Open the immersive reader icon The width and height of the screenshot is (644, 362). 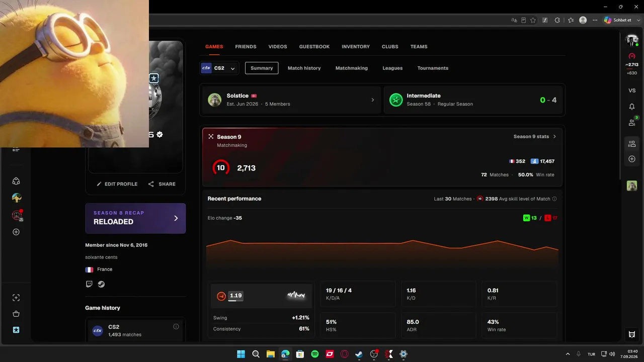pos(523,20)
